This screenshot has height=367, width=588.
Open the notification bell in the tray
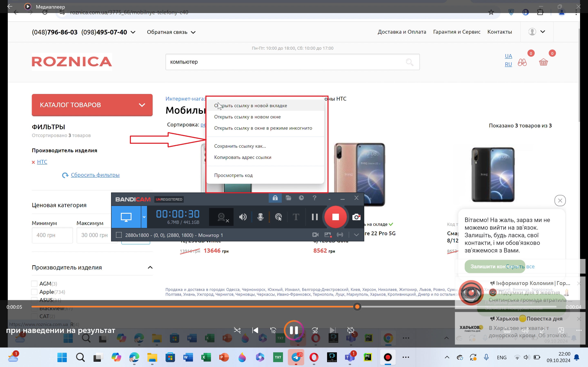coord(577,357)
